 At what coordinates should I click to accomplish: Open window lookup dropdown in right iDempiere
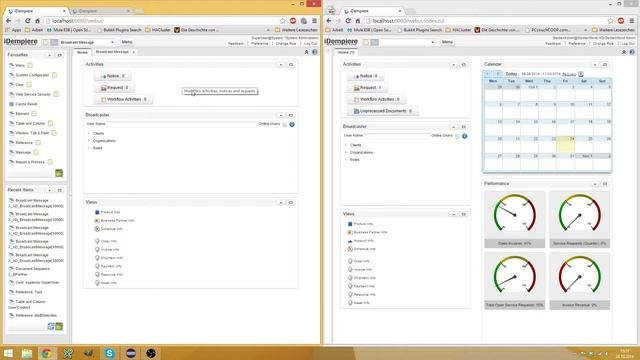433,42
